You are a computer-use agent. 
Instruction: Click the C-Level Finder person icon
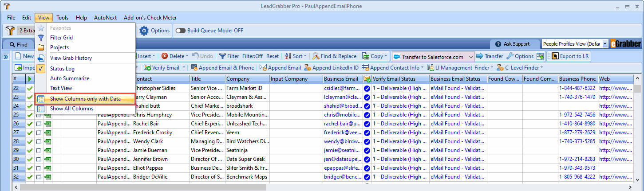click(x=501, y=68)
